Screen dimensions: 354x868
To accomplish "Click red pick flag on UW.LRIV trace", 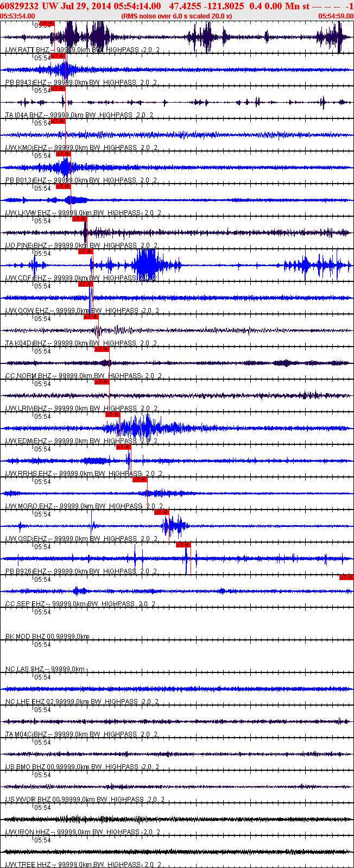I will (102, 382).
